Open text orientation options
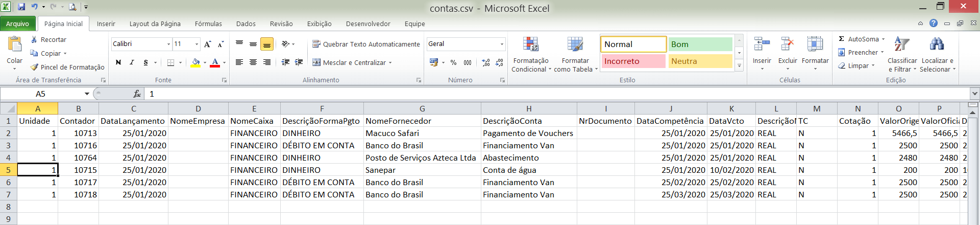Viewport: 980px width, 225px height. (288, 44)
